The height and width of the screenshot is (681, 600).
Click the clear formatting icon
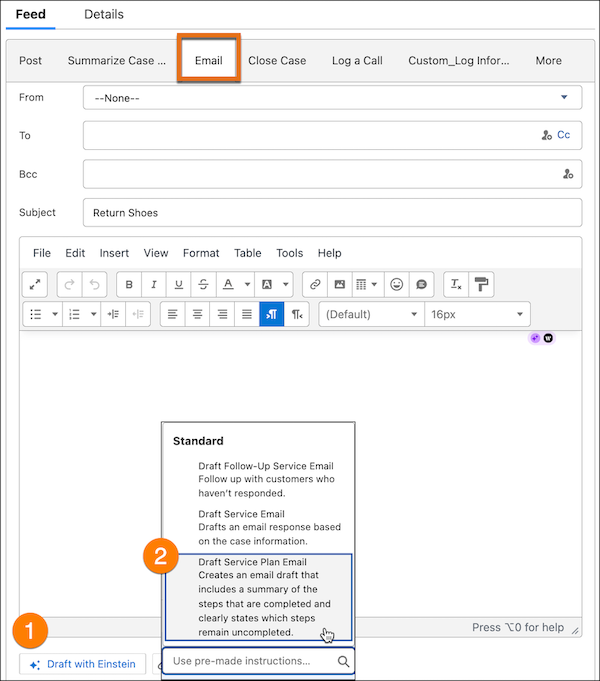[x=456, y=284]
